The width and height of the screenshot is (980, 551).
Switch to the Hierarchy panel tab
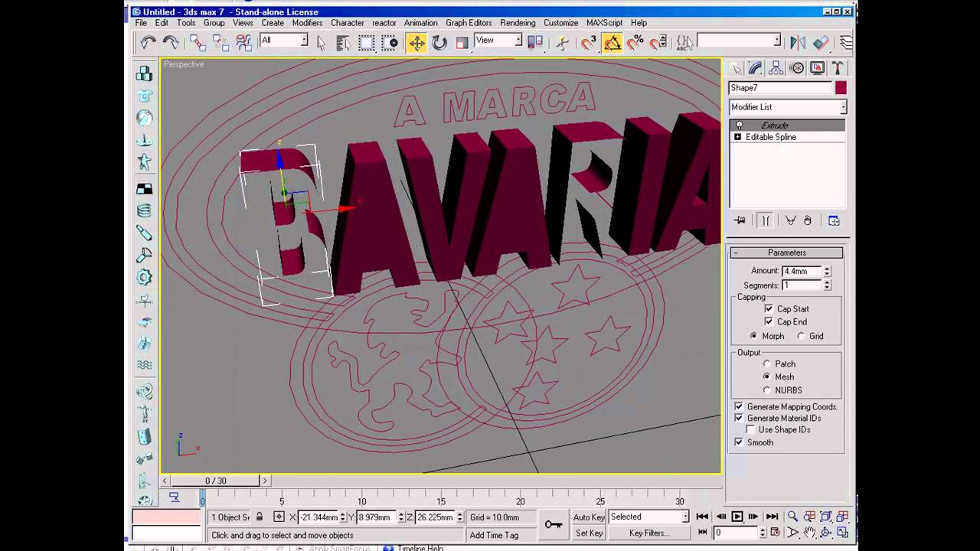tap(776, 68)
